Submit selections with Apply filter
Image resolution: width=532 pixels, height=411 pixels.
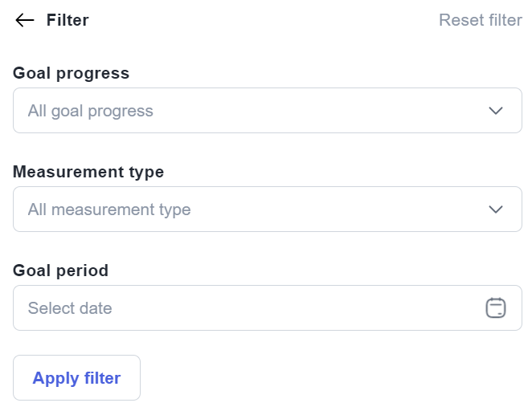(76, 378)
